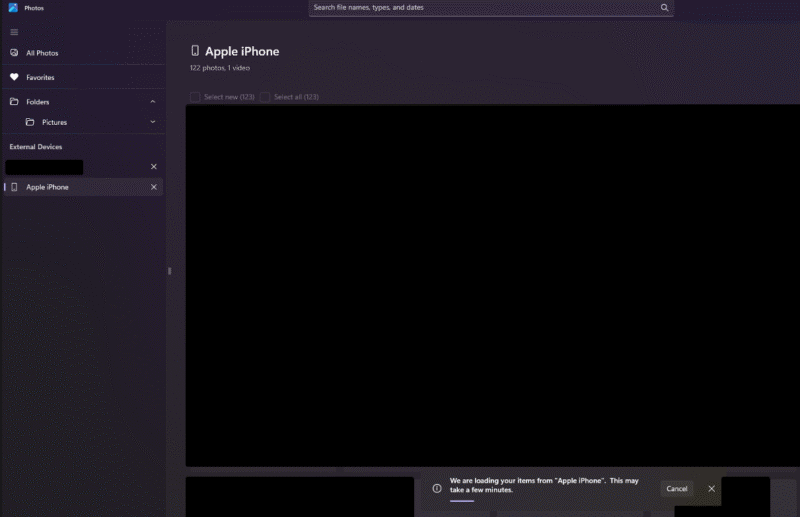Screen dimensions: 800x517
Task: Collapse the Folders section chevron
Action: [153, 102]
